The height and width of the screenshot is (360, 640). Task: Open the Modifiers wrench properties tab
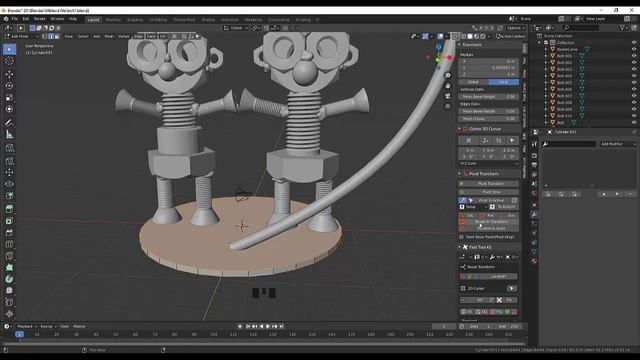pyautogui.click(x=534, y=214)
